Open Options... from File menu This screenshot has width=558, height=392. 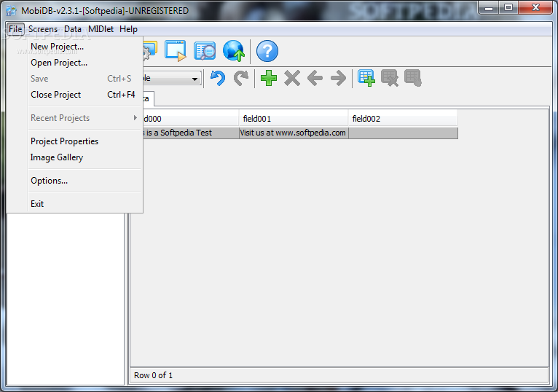pyautogui.click(x=85, y=181)
